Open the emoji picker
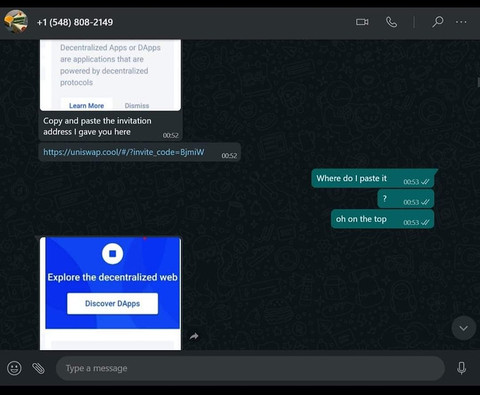Viewport: 480px width, 395px height. [x=14, y=368]
